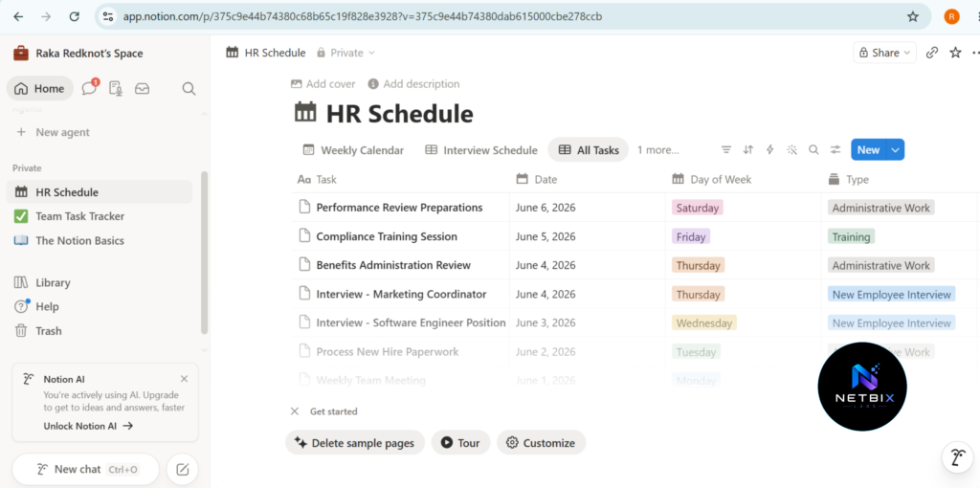
Task: Open the browser profile avatar R
Action: click(951, 17)
